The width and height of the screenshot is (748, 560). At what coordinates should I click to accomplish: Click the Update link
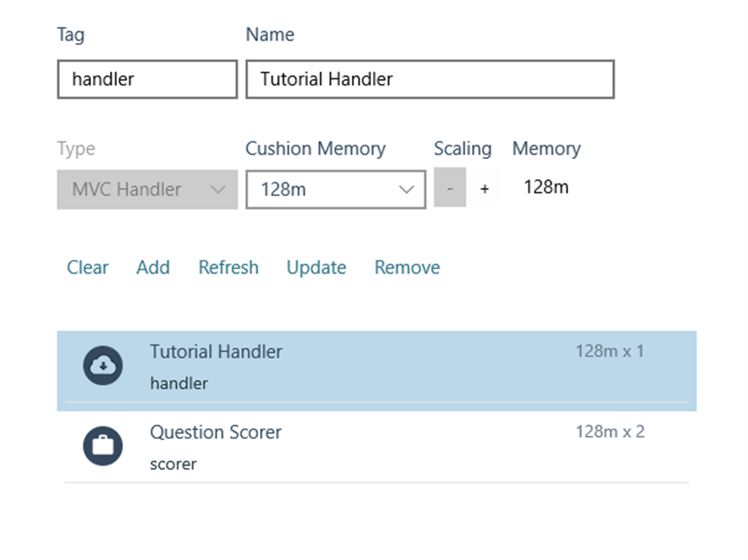pyautogui.click(x=316, y=268)
